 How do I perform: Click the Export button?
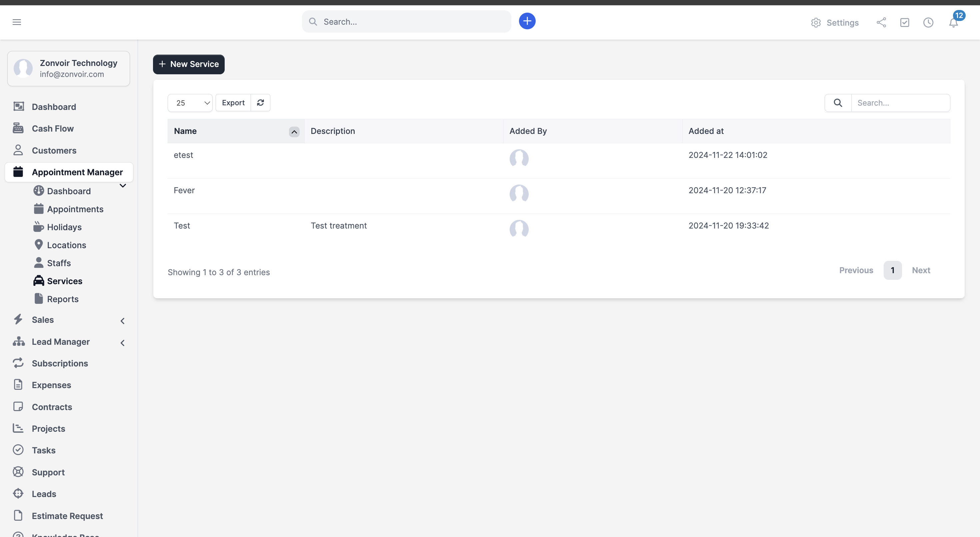coord(233,103)
